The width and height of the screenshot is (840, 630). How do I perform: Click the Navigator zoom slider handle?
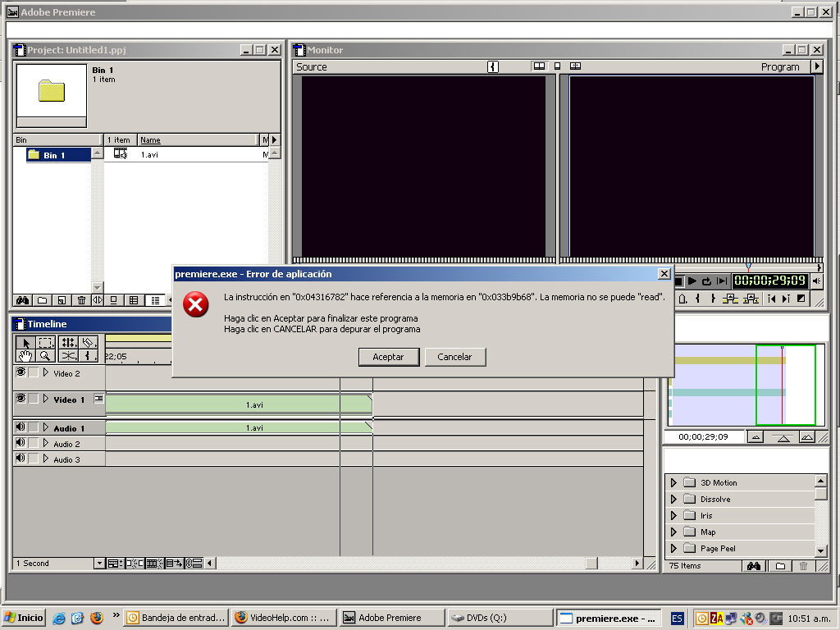(x=783, y=438)
